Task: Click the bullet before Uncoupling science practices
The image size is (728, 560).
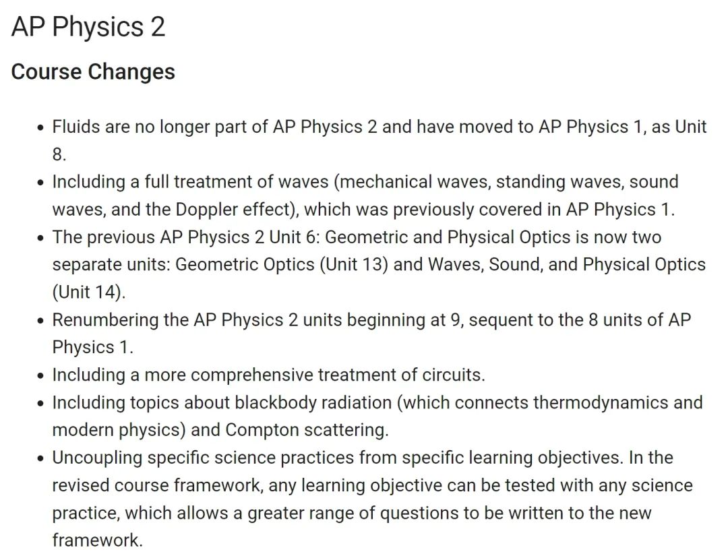Action: pyautogui.click(x=41, y=459)
